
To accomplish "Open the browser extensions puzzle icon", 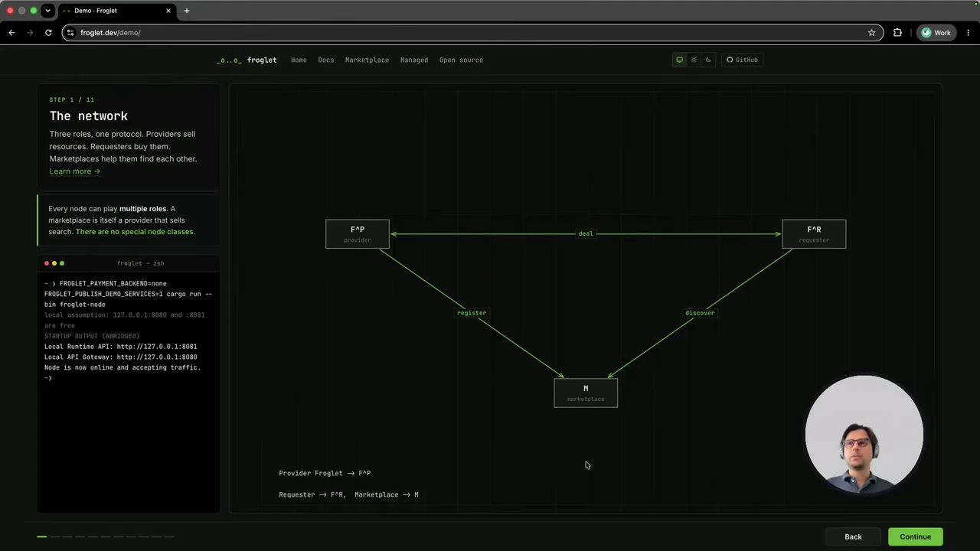I will (897, 33).
